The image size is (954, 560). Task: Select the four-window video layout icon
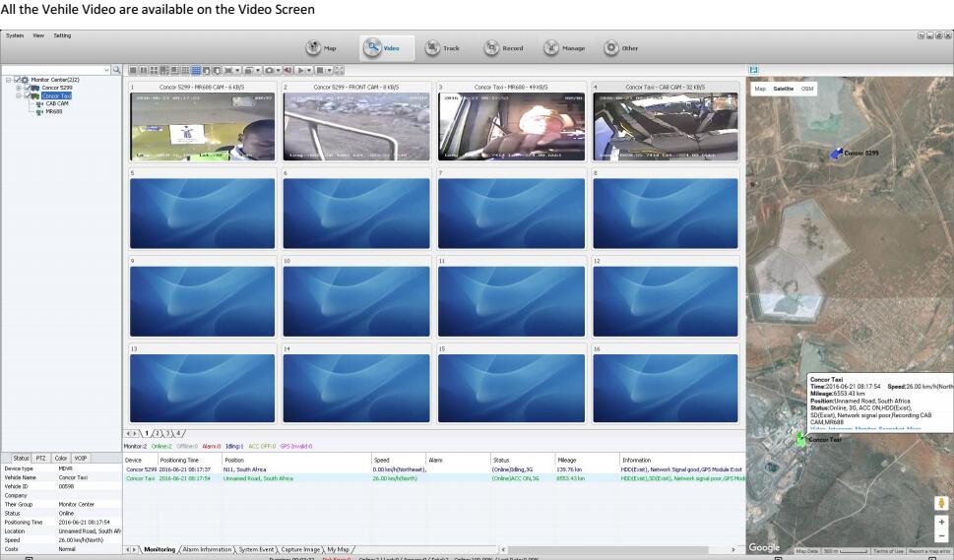(x=154, y=71)
